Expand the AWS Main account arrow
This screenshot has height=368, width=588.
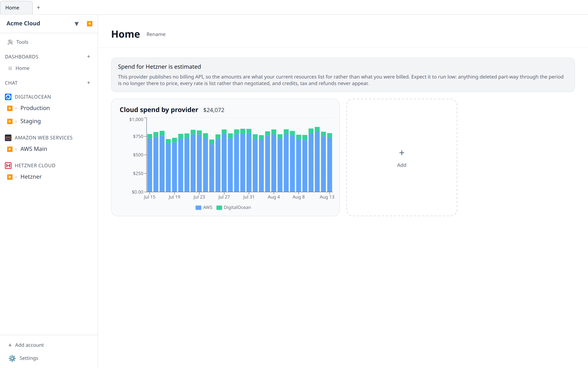pos(10,149)
